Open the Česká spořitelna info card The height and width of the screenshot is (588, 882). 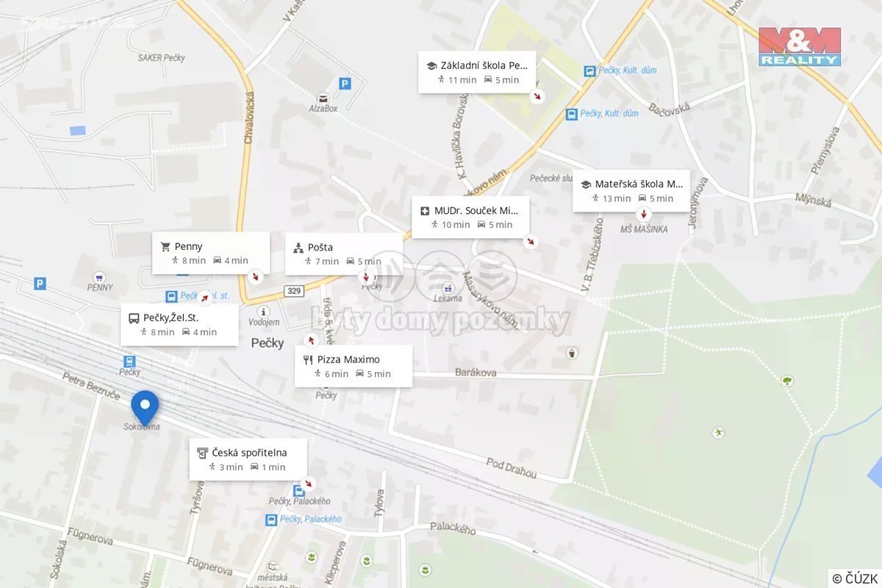click(248, 459)
